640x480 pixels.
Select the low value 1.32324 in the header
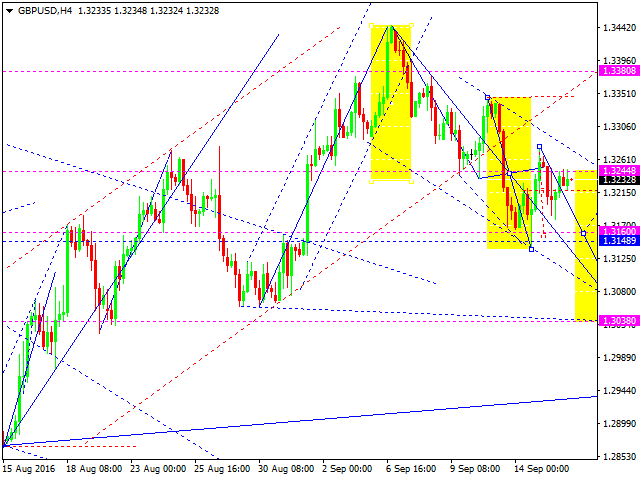[166, 11]
